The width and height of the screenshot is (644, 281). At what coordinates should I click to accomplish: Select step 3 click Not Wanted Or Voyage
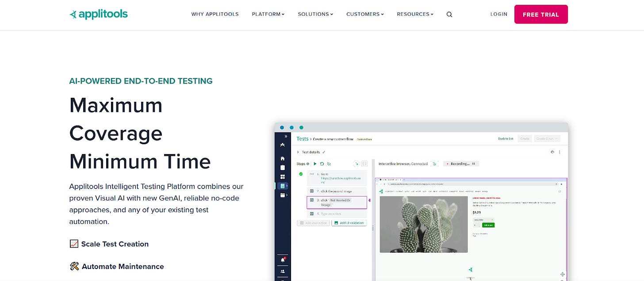coord(337,202)
